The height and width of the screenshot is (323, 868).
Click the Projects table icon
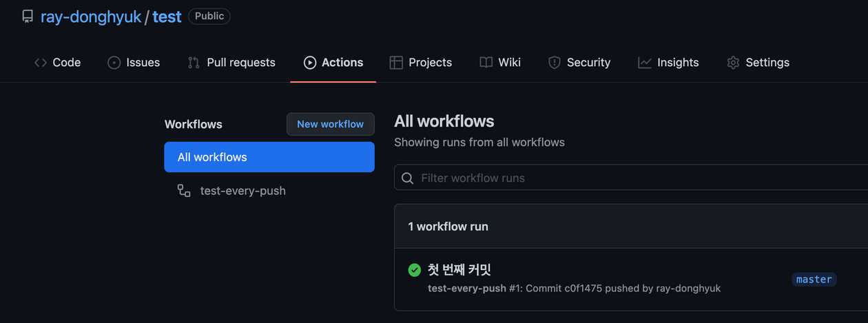(x=396, y=63)
